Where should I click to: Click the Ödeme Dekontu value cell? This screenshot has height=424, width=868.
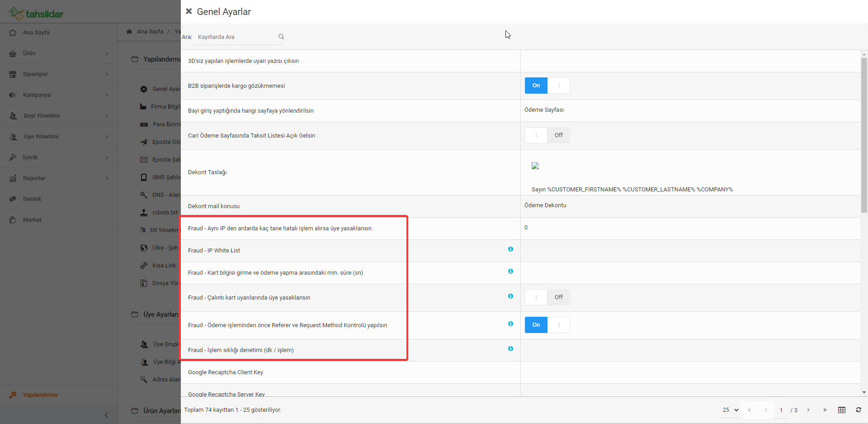690,206
